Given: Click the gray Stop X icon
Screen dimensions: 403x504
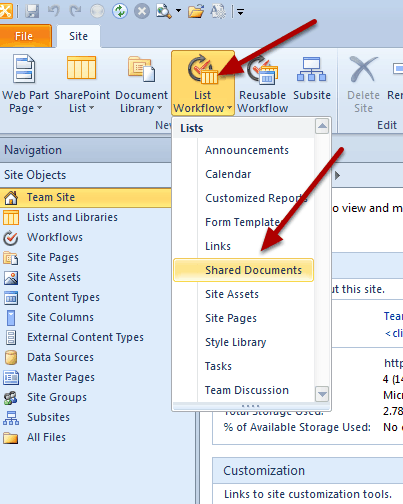Looking at the screenshot, I should [x=142, y=11].
